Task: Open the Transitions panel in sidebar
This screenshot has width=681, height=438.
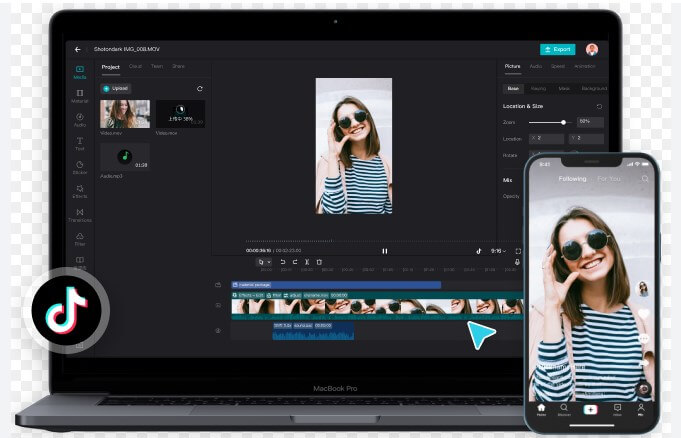Action: [80, 215]
